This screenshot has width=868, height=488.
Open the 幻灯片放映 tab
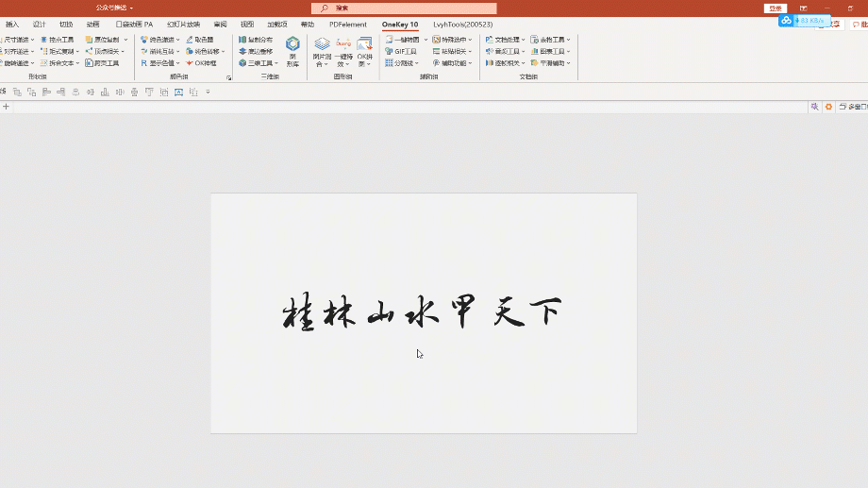(x=183, y=25)
